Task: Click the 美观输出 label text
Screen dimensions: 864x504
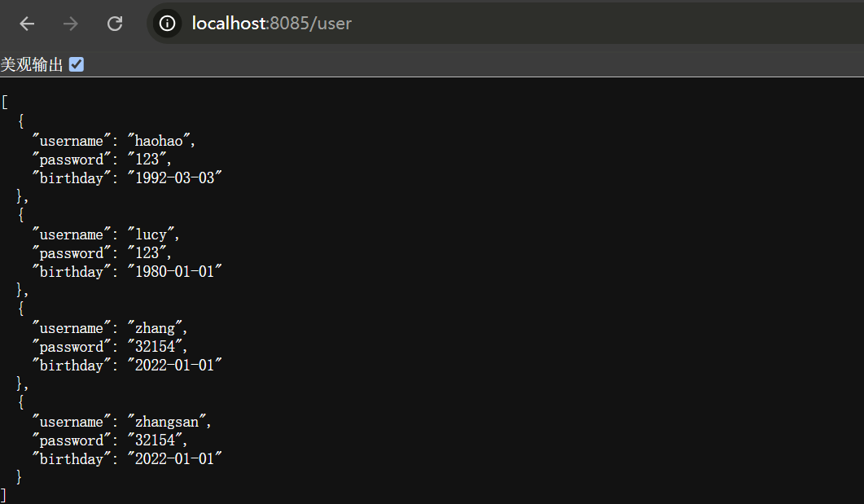Action: click(x=32, y=65)
